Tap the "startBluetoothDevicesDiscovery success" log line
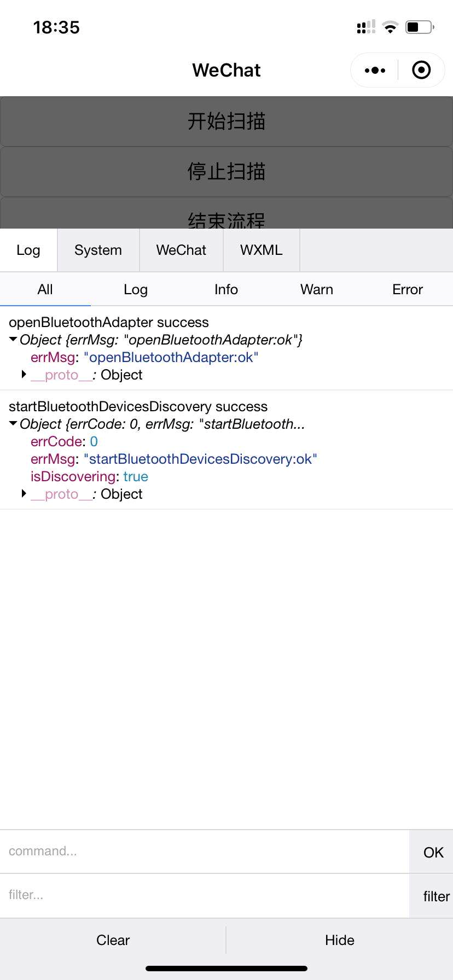Viewport: 453px width, 980px height. tap(138, 406)
